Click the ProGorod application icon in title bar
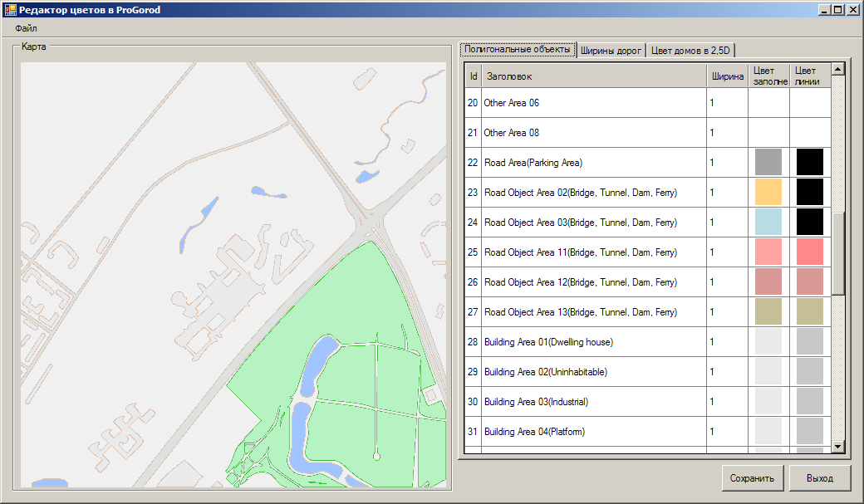 point(9,9)
